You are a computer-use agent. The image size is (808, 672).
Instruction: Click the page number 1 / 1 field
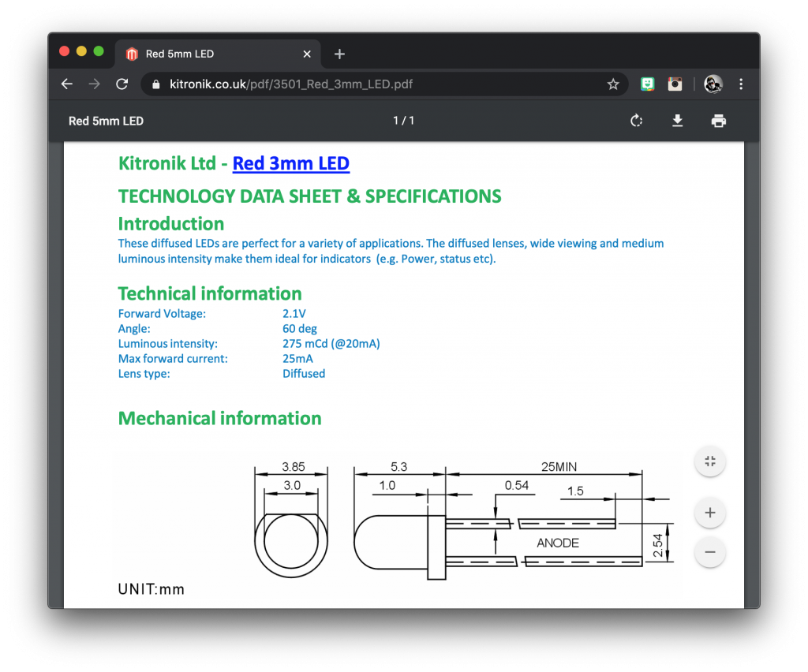click(403, 121)
